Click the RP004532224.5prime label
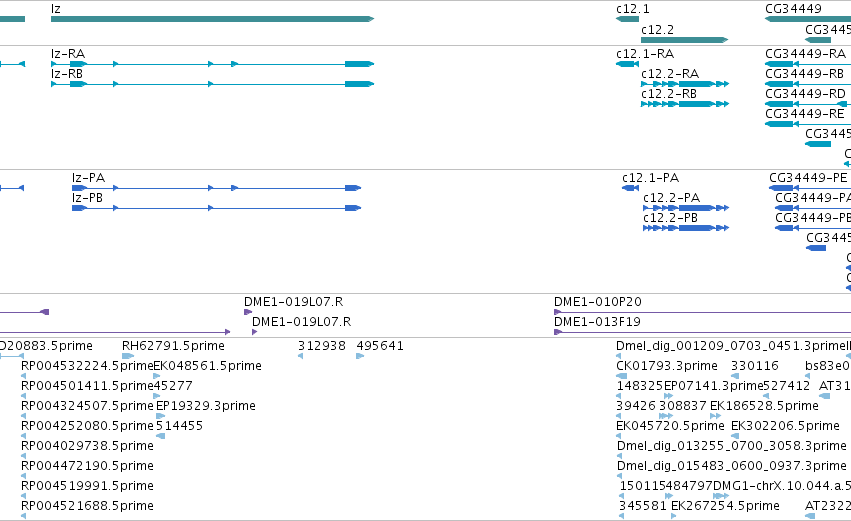Image resolution: width=851 pixels, height=521 pixels. click(87, 366)
